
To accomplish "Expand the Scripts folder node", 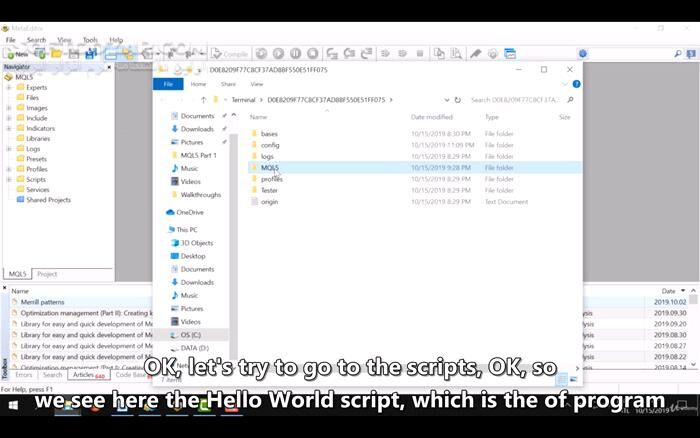I will 8,180.
